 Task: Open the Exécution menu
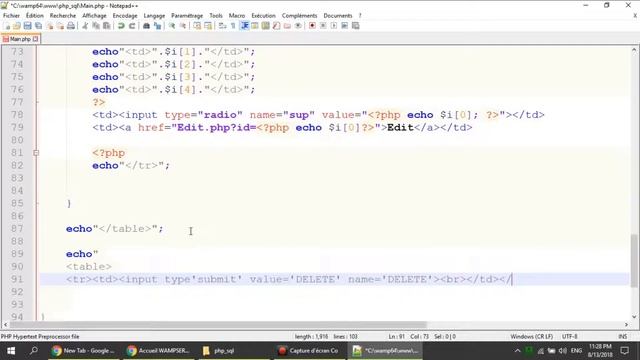coord(263,16)
